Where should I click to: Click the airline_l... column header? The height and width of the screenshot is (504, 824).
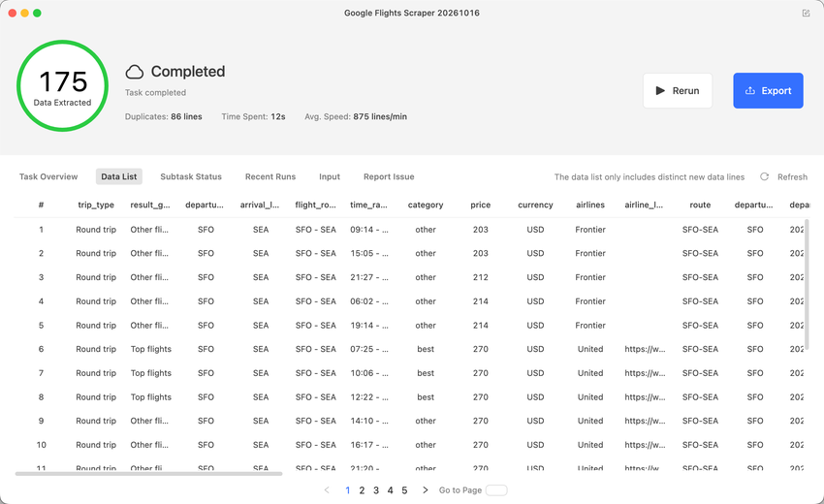[x=644, y=205]
